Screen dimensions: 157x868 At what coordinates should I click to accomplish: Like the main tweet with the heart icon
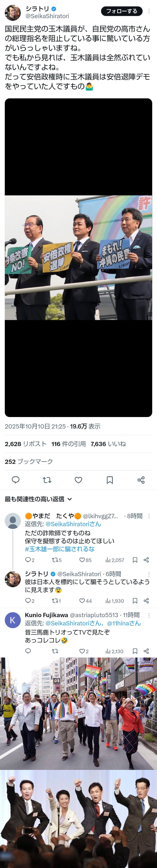tap(78, 479)
